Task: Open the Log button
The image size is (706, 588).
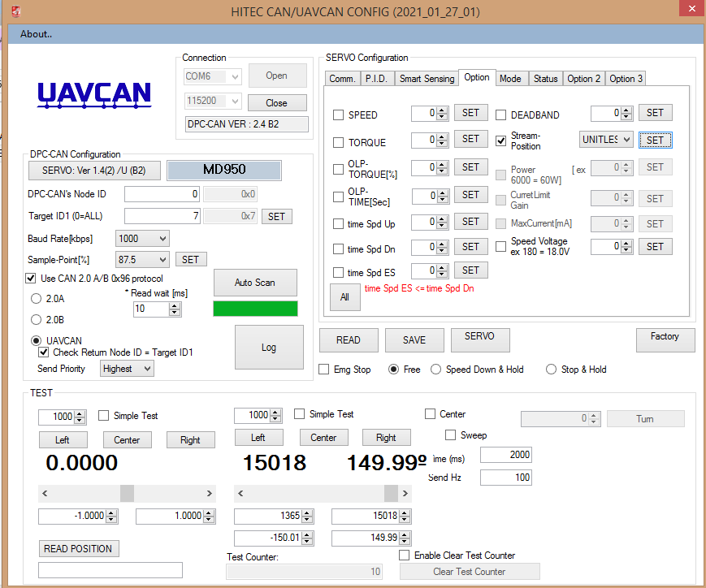Action: (x=269, y=347)
